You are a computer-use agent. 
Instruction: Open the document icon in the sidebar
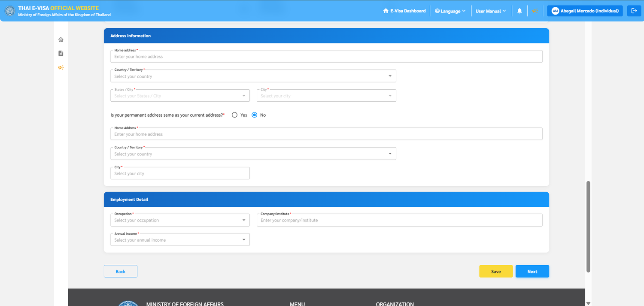tap(61, 54)
